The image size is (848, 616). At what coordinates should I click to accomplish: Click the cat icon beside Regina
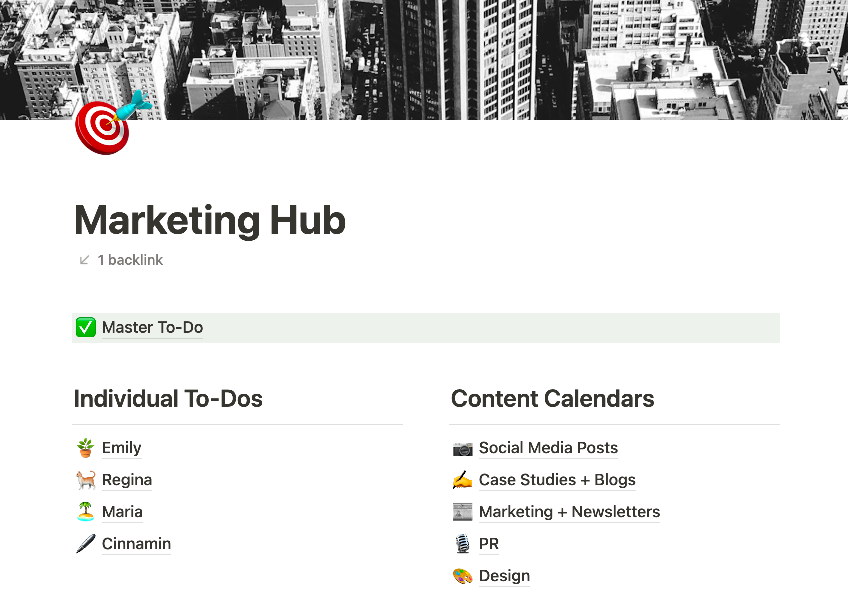click(x=86, y=480)
